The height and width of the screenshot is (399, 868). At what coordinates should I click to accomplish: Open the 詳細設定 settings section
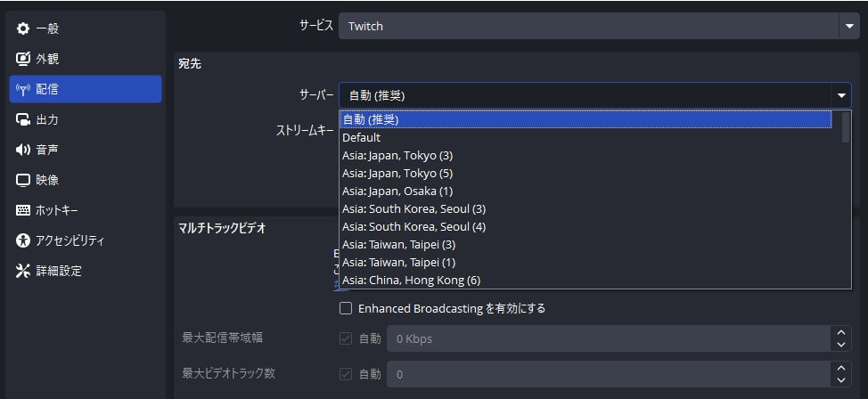coord(86,271)
